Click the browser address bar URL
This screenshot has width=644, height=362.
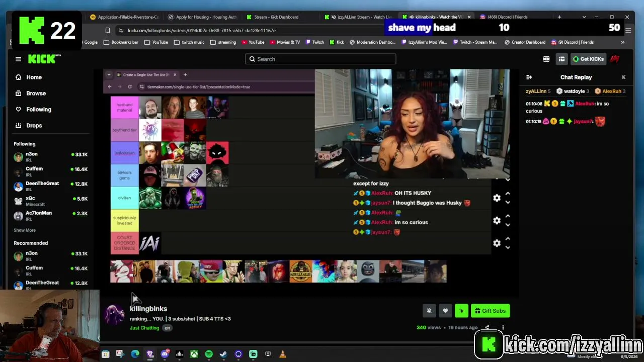201,31
